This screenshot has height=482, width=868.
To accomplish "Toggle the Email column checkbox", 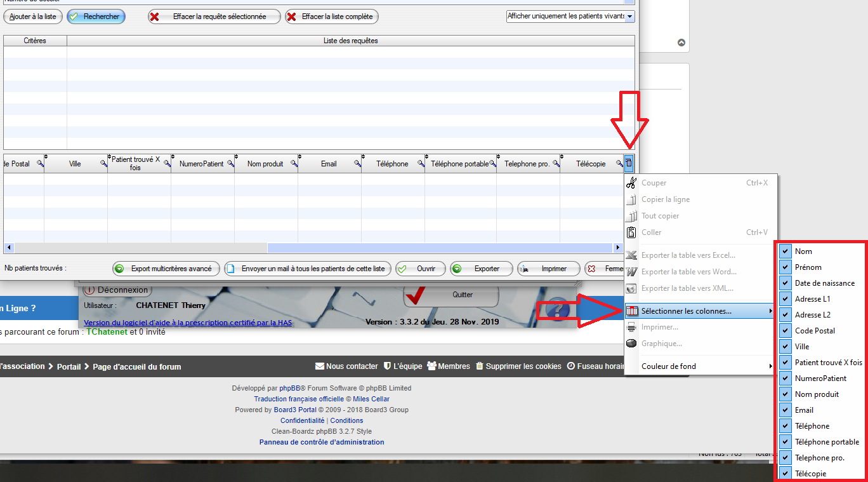I will click(786, 410).
